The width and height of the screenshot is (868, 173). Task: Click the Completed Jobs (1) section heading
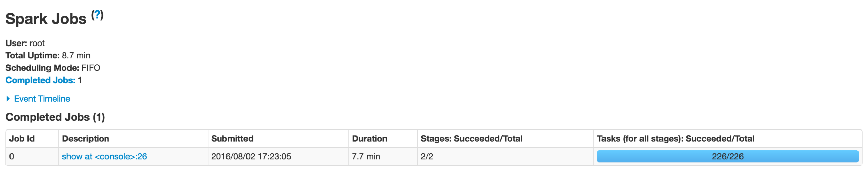55,117
